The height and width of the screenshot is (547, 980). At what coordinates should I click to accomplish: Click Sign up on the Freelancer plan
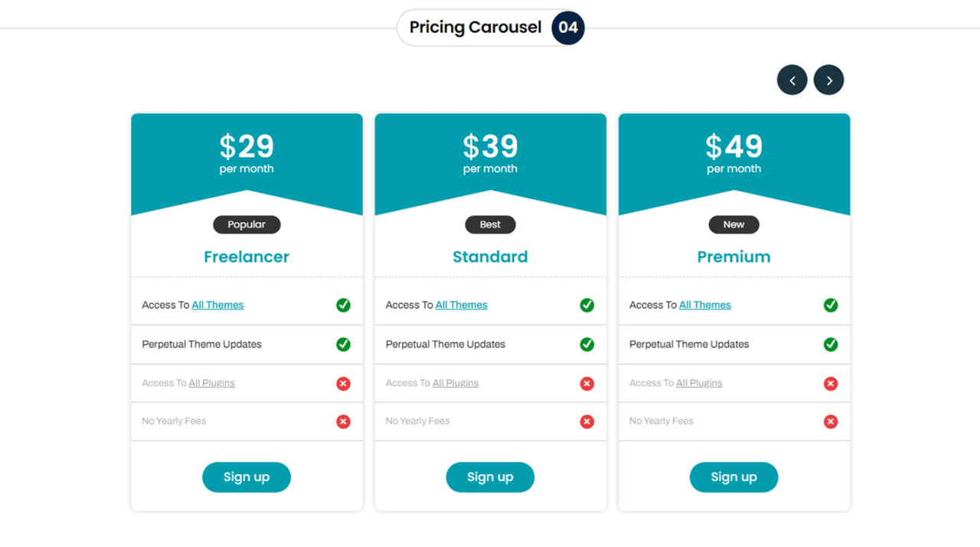[247, 477]
